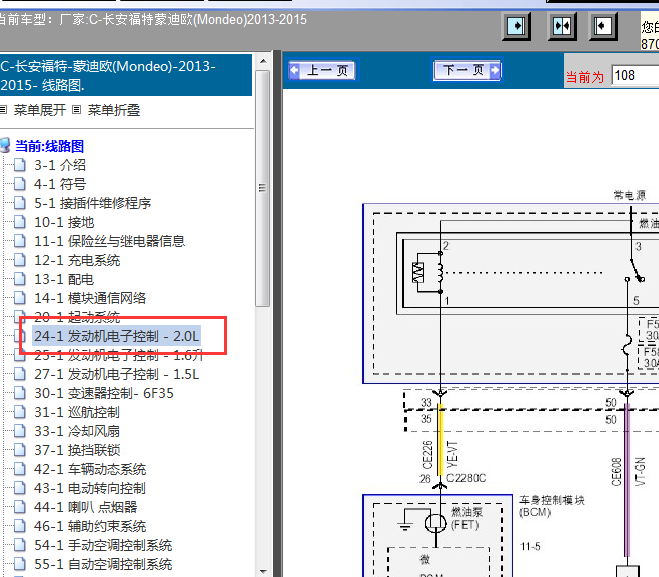The image size is (659, 577).
Task: Click the 车身控制模块 (BCM) label
Action: pos(551,506)
